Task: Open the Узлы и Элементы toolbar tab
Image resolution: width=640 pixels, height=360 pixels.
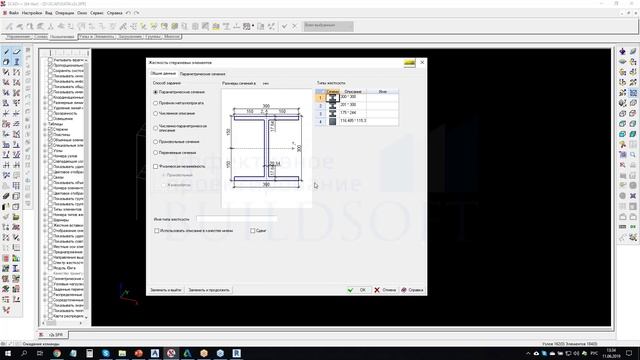Action: coord(97,37)
